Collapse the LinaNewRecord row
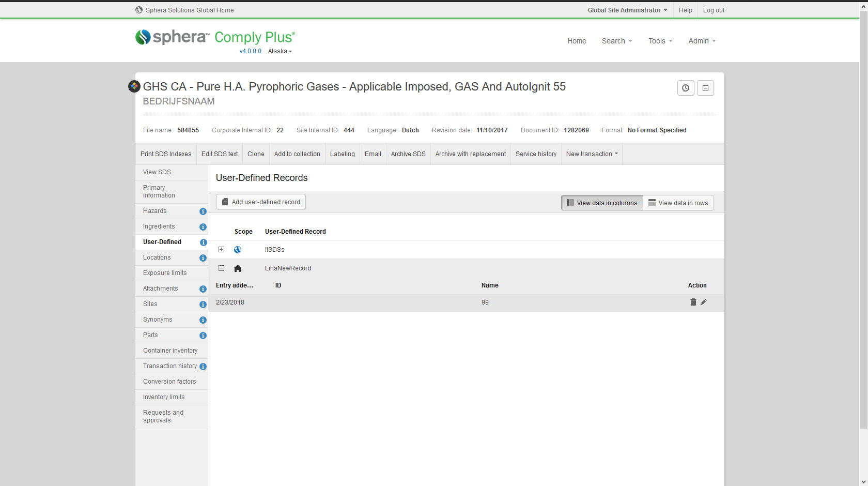The width and height of the screenshot is (868, 486). pyautogui.click(x=221, y=268)
